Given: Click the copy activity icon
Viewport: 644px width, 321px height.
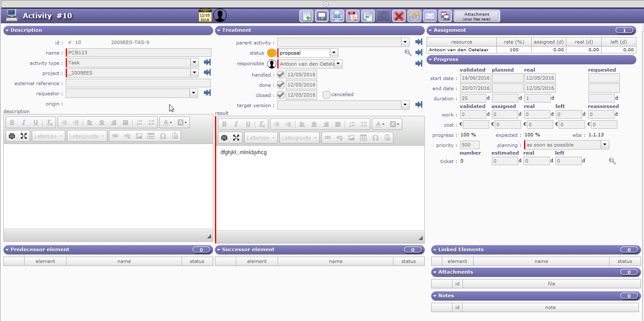Looking at the screenshot, I should (x=368, y=16).
